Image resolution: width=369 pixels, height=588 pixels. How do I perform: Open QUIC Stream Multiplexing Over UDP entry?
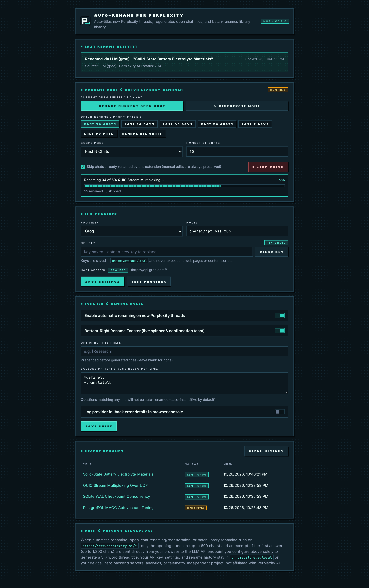[x=115, y=485]
